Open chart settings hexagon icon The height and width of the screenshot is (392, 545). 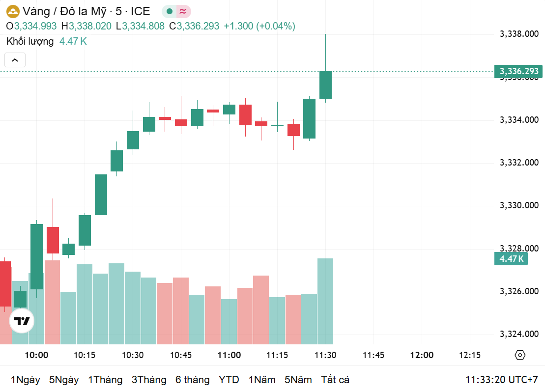click(x=520, y=355)
